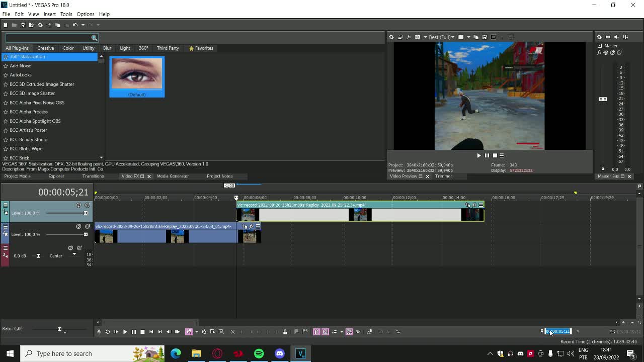Switch to the Transitions tab
Screen dimensions: 644x362
click(93, 176)
